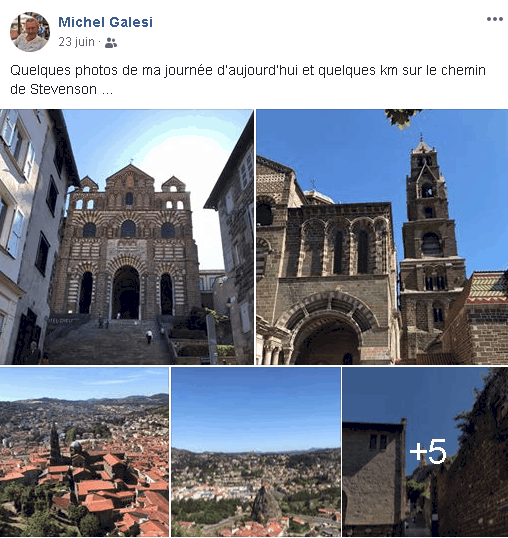Visit Michel Galesi's profile via name link

105,22
